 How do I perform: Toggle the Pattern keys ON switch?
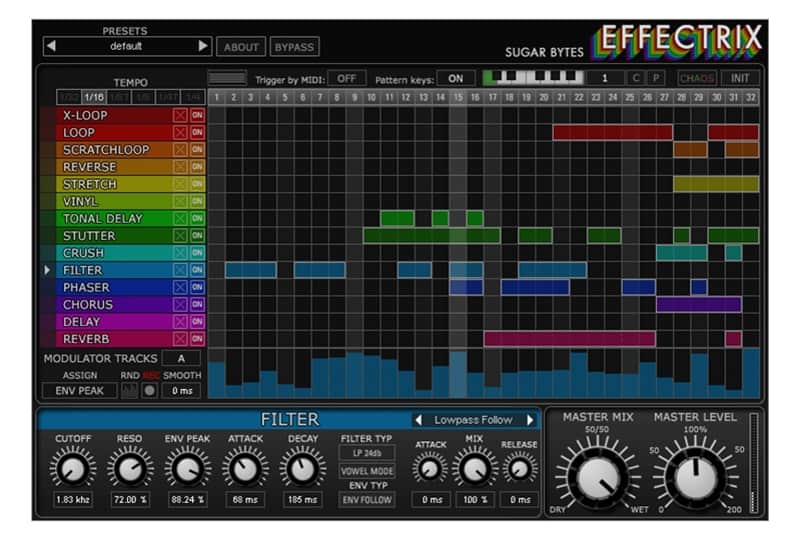pos(456,79)
